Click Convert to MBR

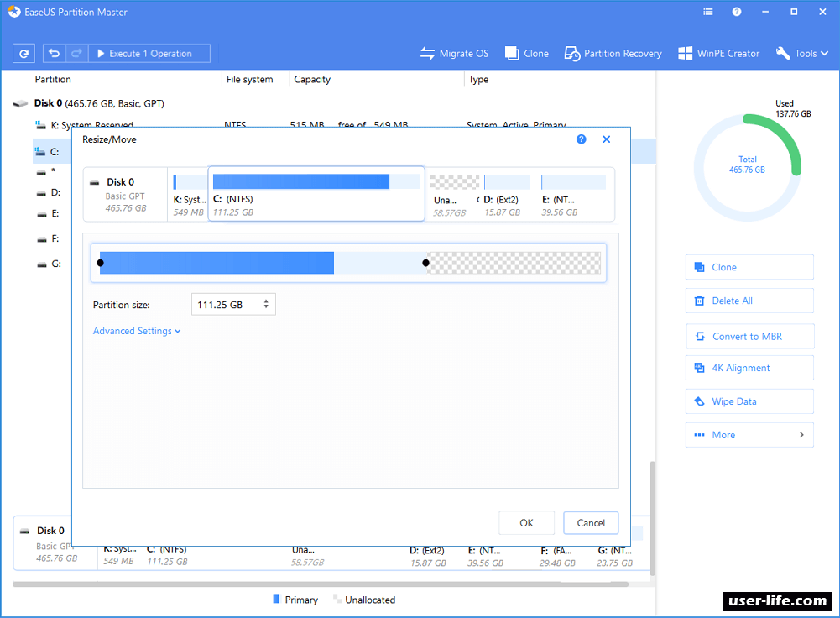coord(749,337)
